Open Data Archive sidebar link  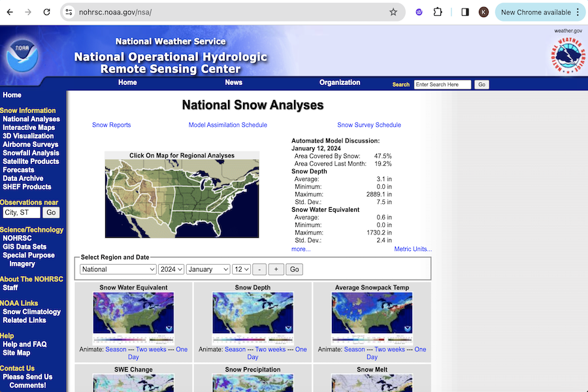tap(23, 178)
